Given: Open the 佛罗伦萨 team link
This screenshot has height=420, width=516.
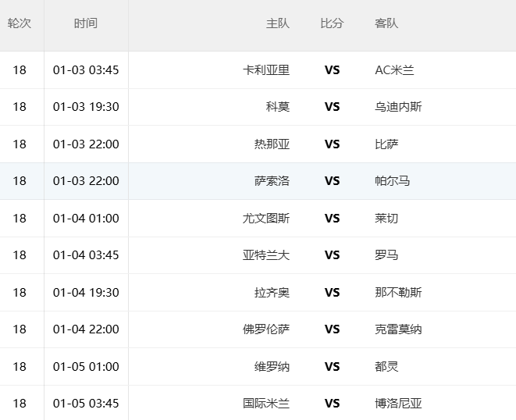Looking at the screenshot, I should click(266, 329).
